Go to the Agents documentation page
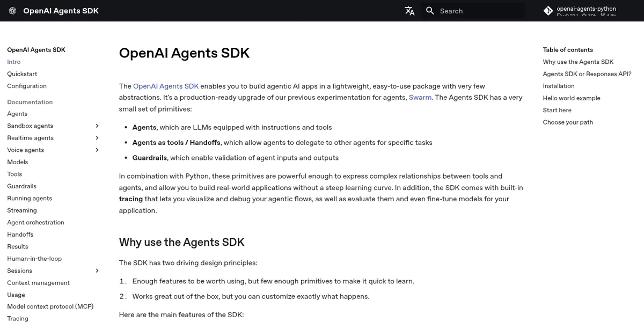Viewport: 644px width, 322px height. coord(17,114)
